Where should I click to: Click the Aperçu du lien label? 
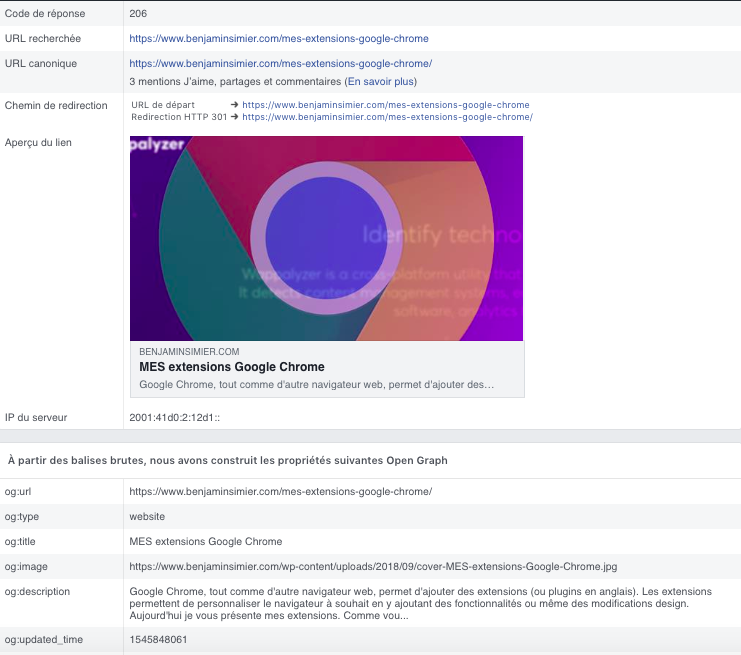[x=38, y=143]
